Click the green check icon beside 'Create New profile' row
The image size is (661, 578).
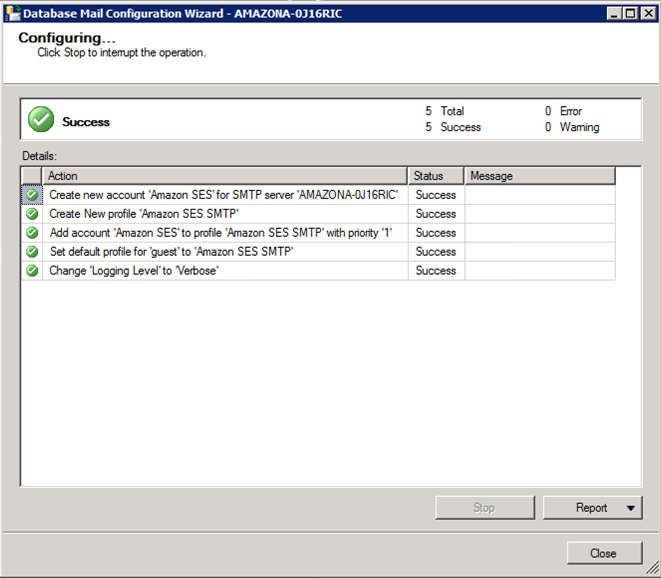[x=32, y=214]
